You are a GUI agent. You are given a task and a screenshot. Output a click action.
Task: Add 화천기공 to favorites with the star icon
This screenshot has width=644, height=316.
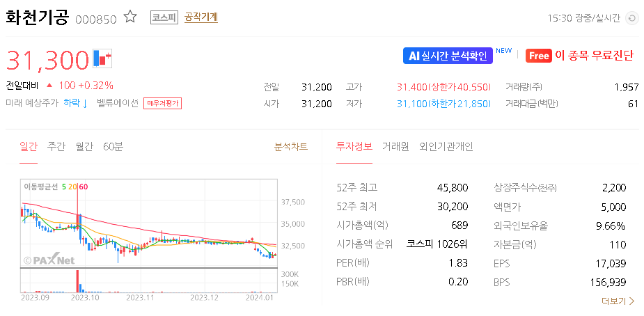pos(130,17)
